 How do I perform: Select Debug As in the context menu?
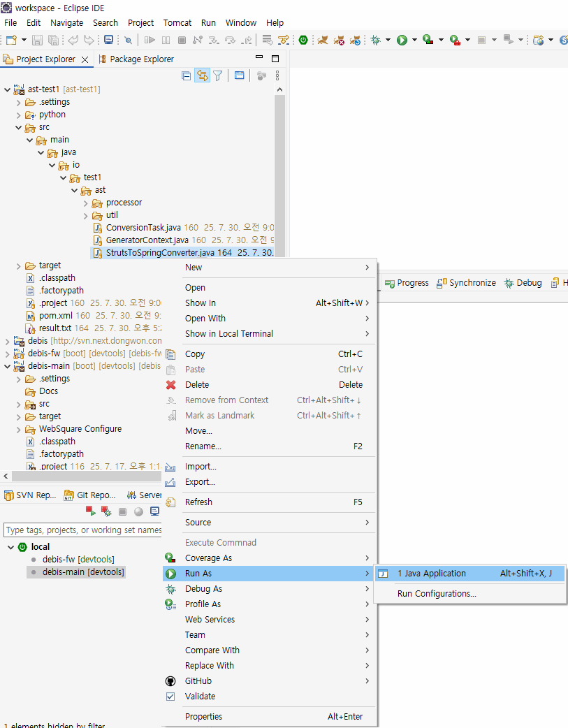(268, 589)
